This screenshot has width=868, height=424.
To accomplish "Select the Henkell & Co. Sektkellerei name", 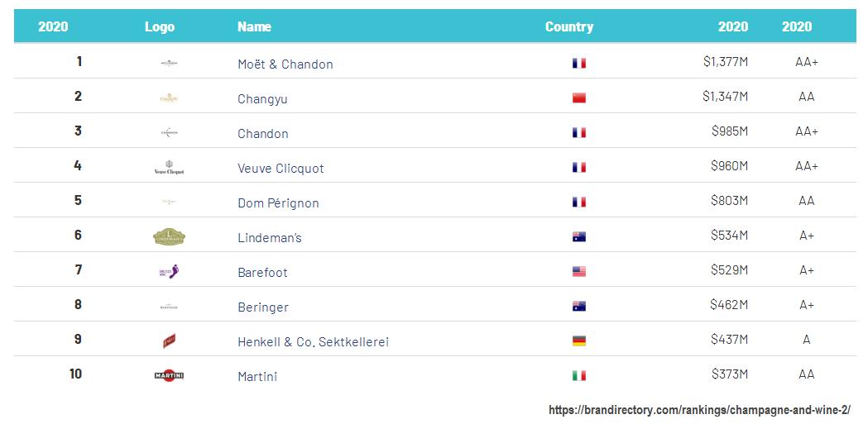I will click(x=313, y=341).
